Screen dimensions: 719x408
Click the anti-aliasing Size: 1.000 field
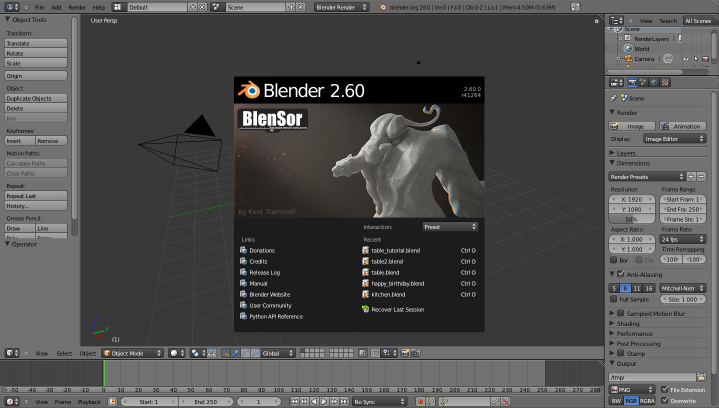point(682,299)
